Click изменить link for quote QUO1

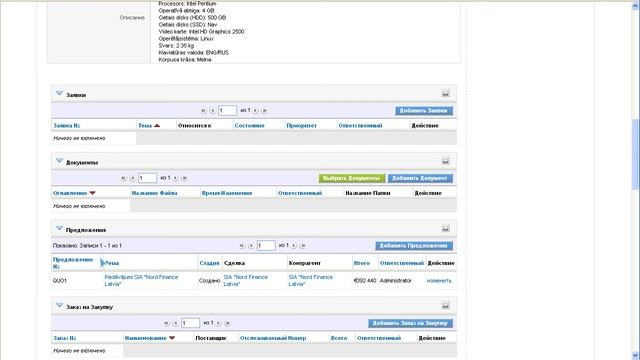(x=439, y=281)
